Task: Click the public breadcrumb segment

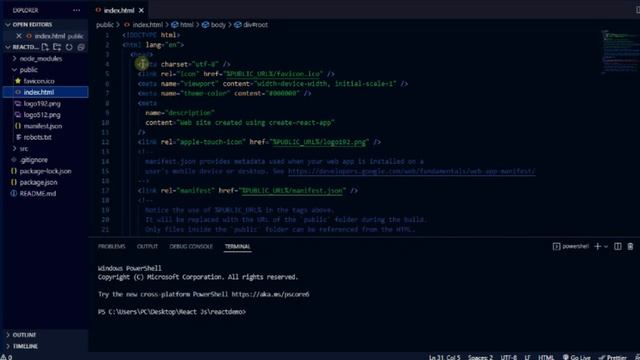Action: coord(104,25)
